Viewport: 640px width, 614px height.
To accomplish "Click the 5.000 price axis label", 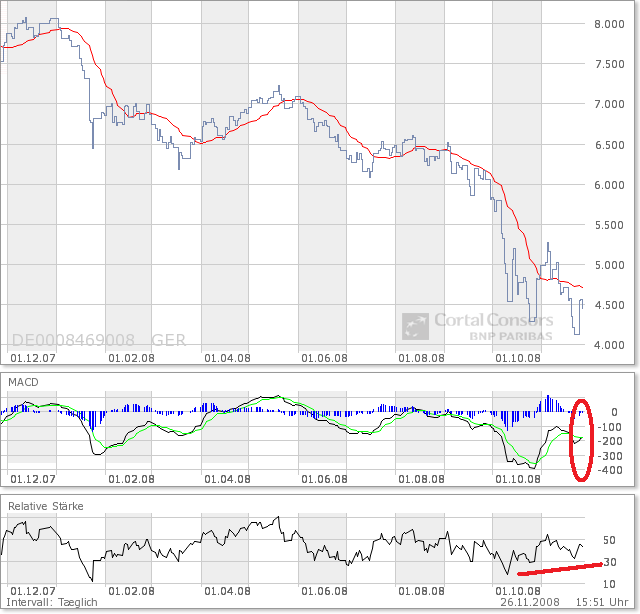I will click(609, 265).
